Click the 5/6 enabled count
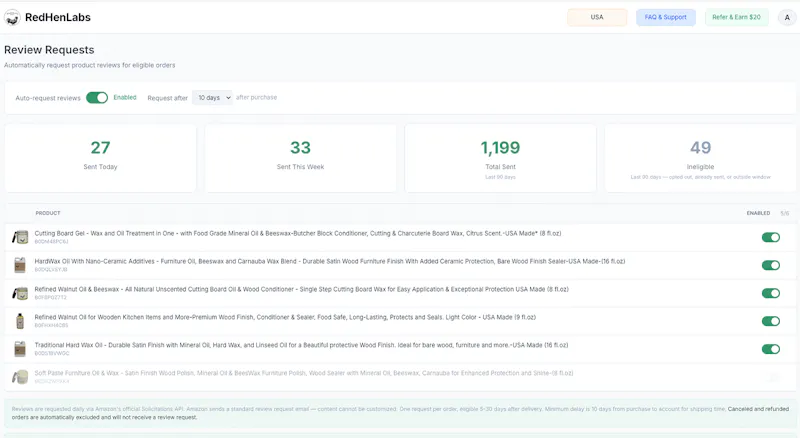The image size is (800, 438). (785, 213)
